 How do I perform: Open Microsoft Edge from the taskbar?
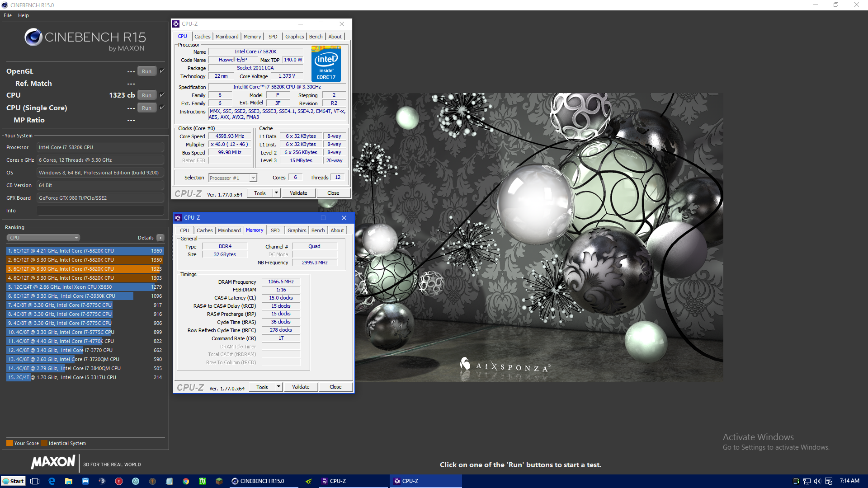click(x=52, y=481)
